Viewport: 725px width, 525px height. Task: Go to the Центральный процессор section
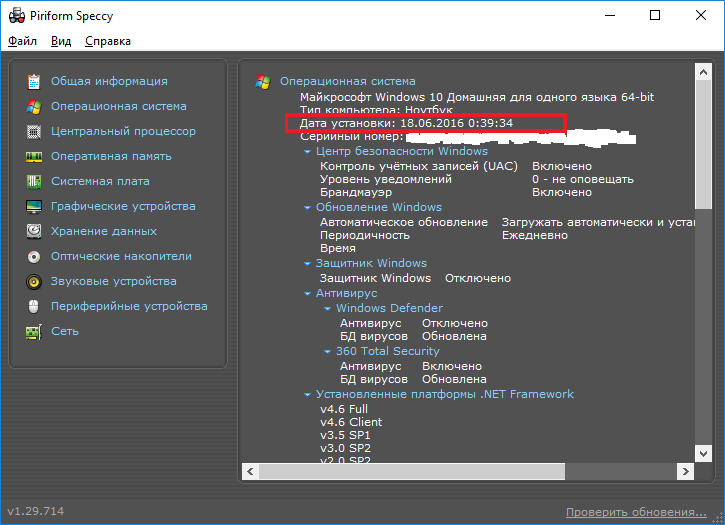click(123, 131)
